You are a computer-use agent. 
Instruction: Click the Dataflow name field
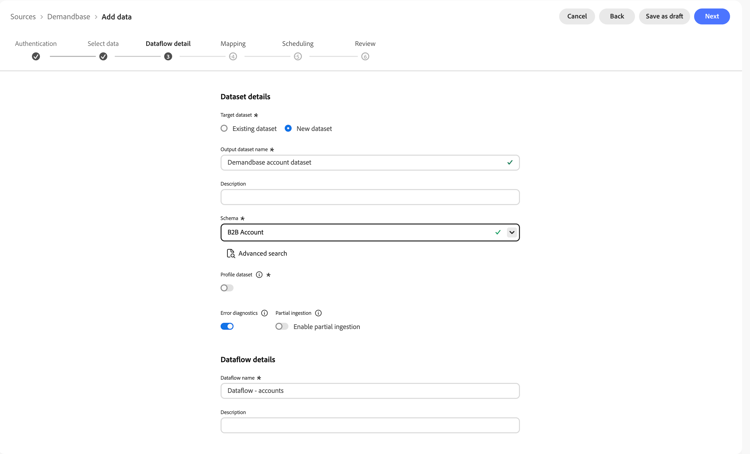(x=370, y=391)
